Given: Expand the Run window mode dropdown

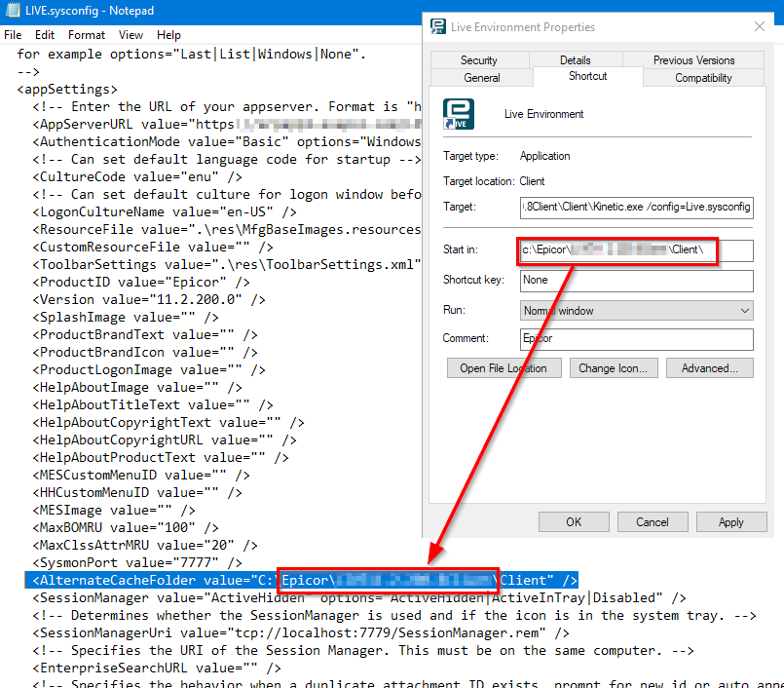Looking at the screenshot, I should click(x=637, y=310).
